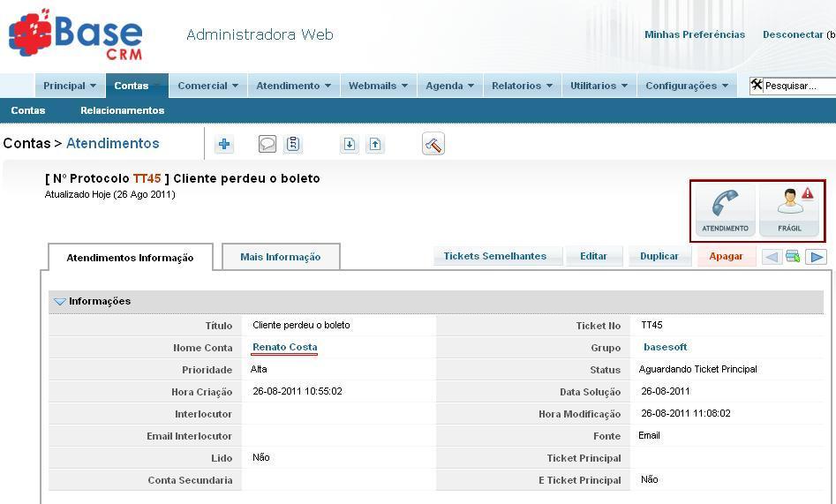Click the Frágil user warning icon

pyautogui.click(x=789, y=210)
